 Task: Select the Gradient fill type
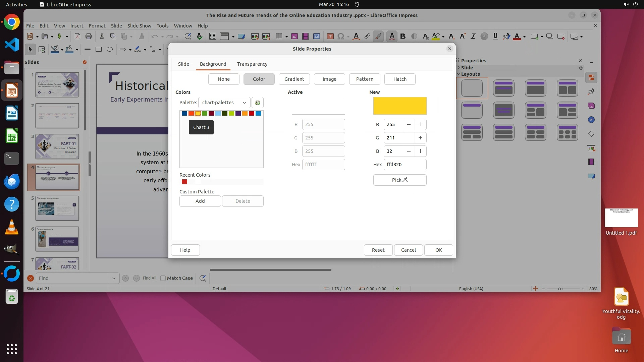coord(294,79)
